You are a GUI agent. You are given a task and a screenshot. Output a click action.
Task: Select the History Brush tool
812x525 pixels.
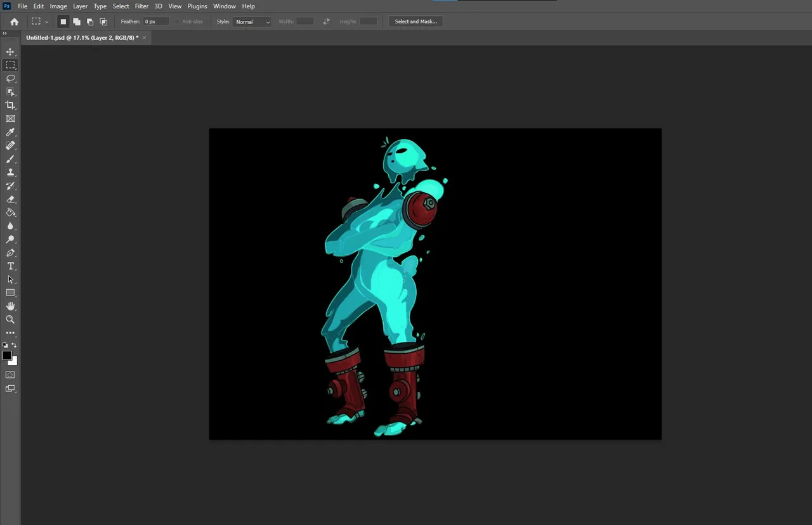(10, 186)
